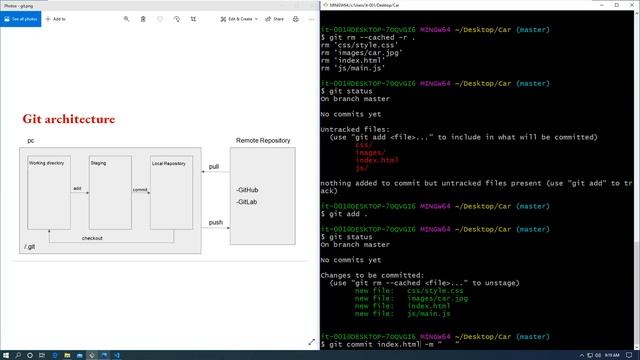Image resolution: width=640 pixels, height=360 pixels.
Task: Click 'Changes to be committed:' line in terminal
Action: (x=372, y=276)
